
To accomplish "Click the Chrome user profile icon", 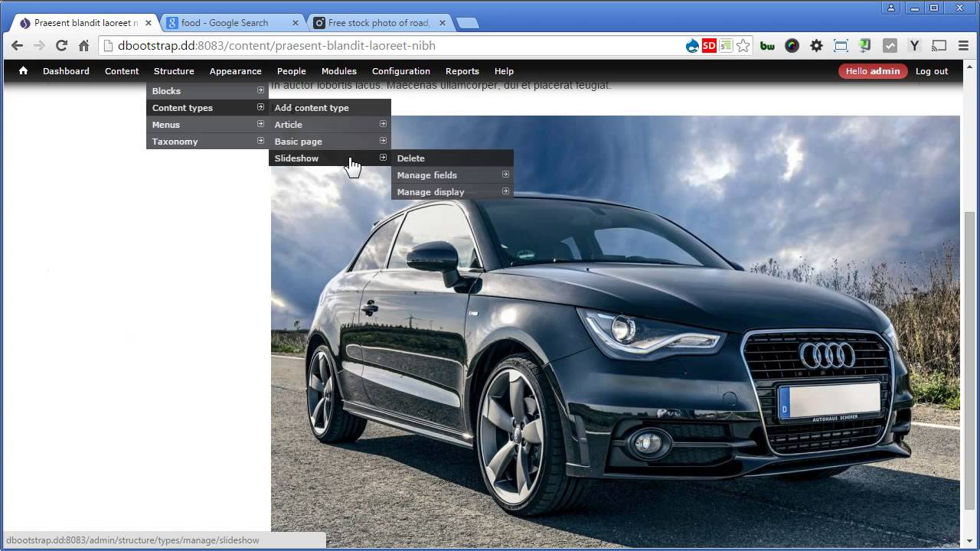I will click(x=891, y=8).
